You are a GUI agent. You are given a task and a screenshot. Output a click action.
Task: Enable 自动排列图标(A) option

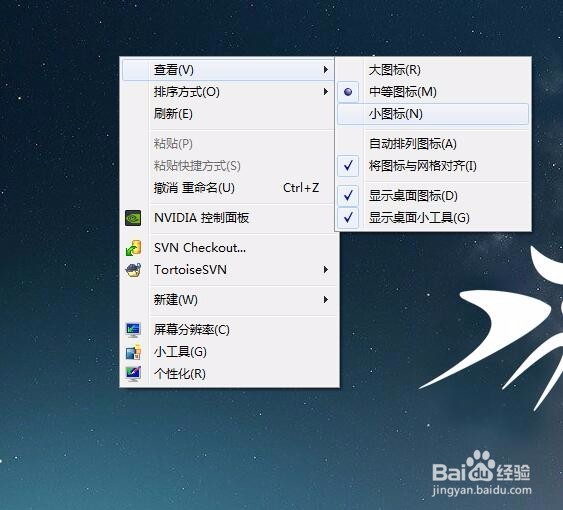coord(433,144)
